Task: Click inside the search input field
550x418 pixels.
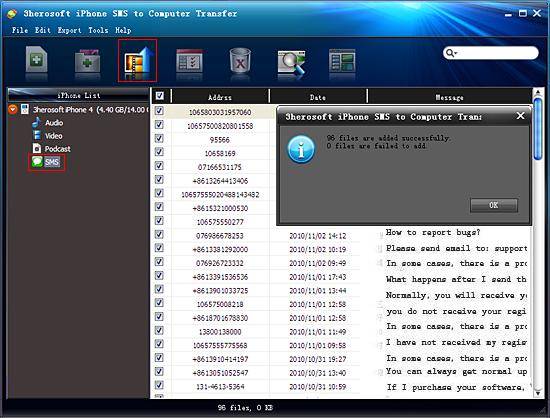Action: point(496,53)
